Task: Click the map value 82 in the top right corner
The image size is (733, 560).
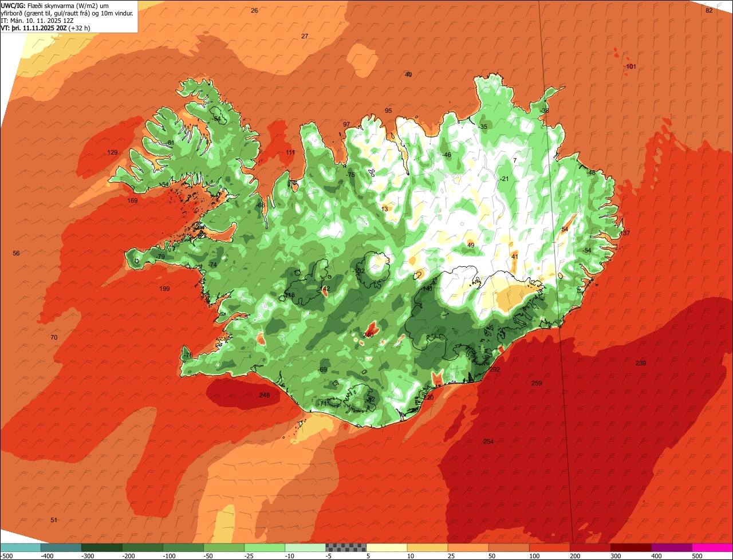Action: 709,11
